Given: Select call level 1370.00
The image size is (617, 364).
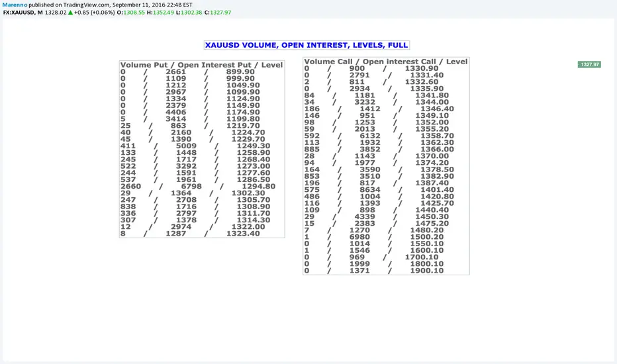Looking at the screenshot, I should pos(432,156).
